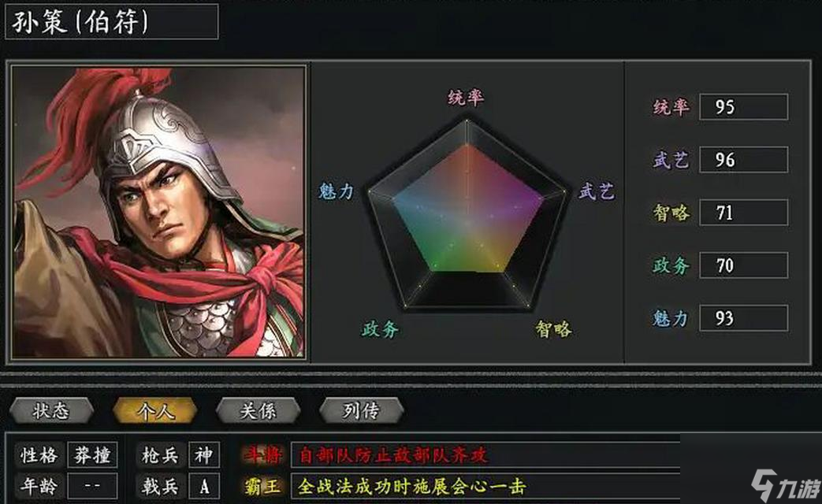This screenshot has width=822, height=504.
Task: Select the 政务 value box showing 70
Action: pos(743,265)
